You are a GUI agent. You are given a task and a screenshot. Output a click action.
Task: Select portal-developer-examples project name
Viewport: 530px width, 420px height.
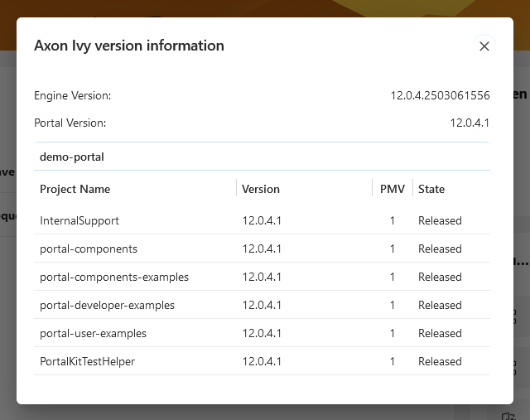[107, 305]
